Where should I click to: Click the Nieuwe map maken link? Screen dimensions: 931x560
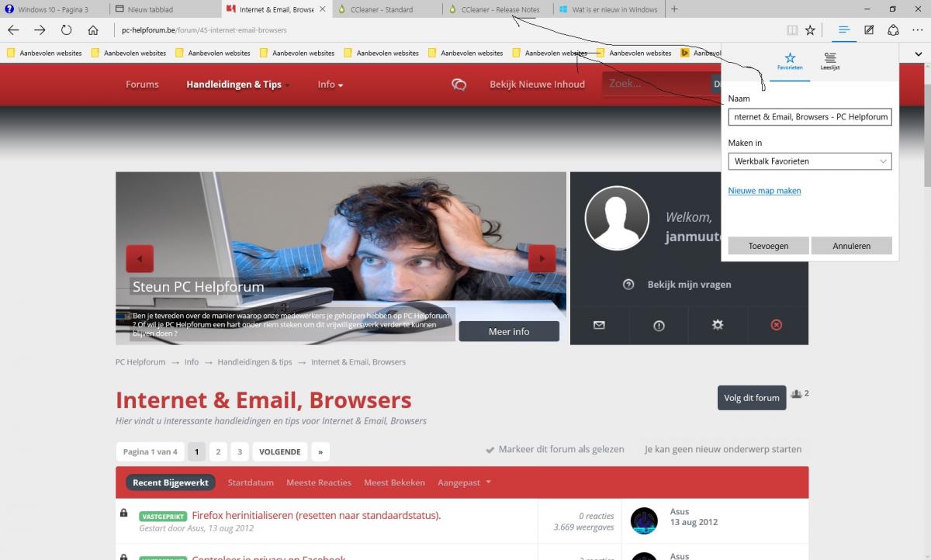[764, 191]
